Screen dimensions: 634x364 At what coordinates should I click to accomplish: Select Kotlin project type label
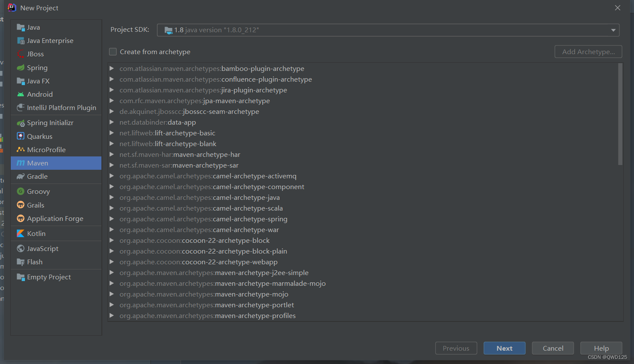(36, 233)
